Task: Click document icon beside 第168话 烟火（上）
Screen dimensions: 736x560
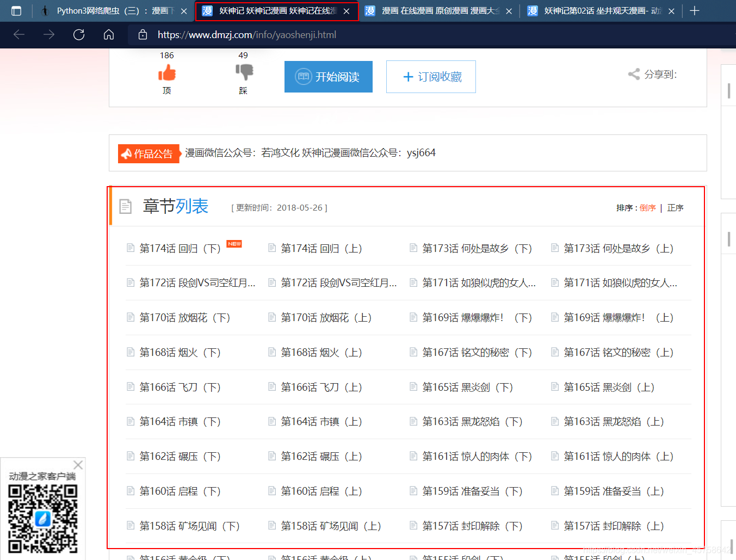Action: (x=272, y=352)
